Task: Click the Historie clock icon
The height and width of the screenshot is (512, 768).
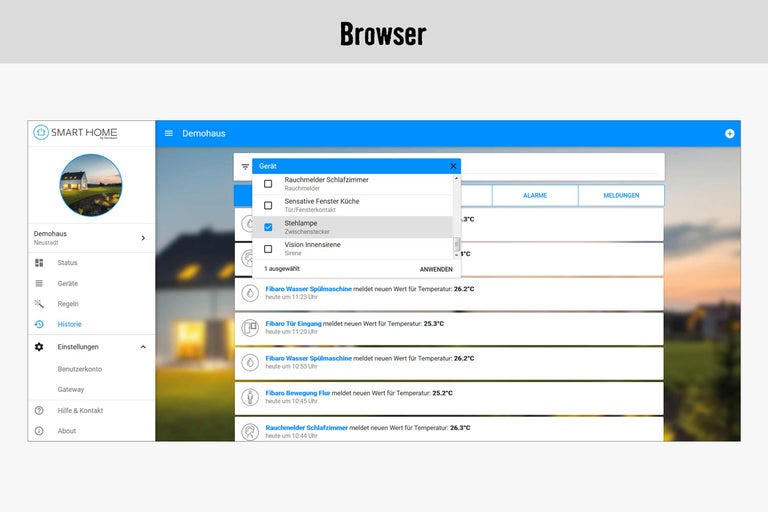Action: 39,324
